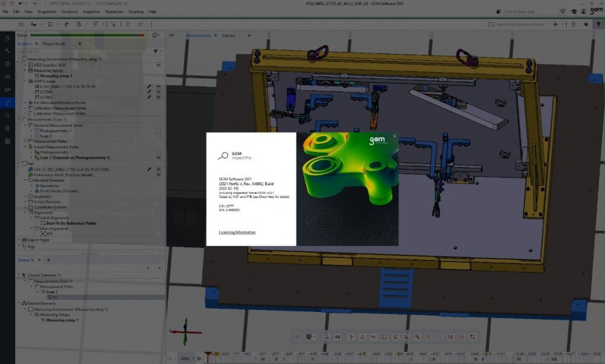Screen dimensions: 605x364
Task: Close the Measurements view tab
Action: 216,36
